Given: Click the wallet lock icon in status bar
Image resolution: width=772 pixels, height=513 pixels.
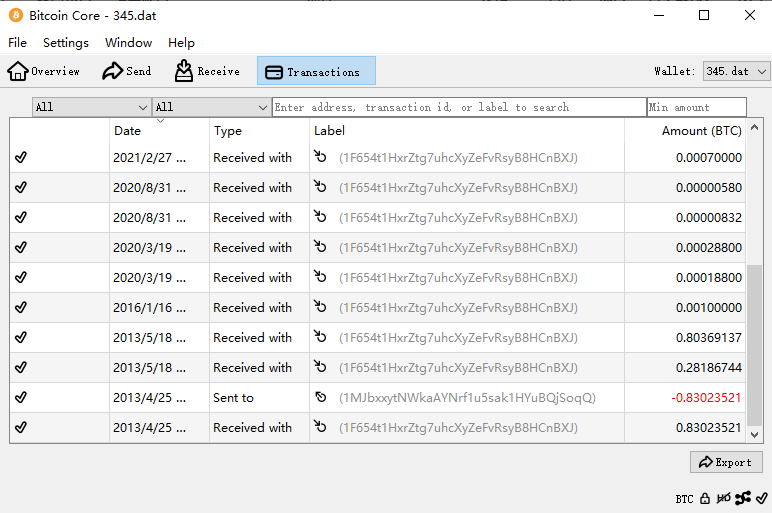Looking at the screenshot, I should 705,498.
